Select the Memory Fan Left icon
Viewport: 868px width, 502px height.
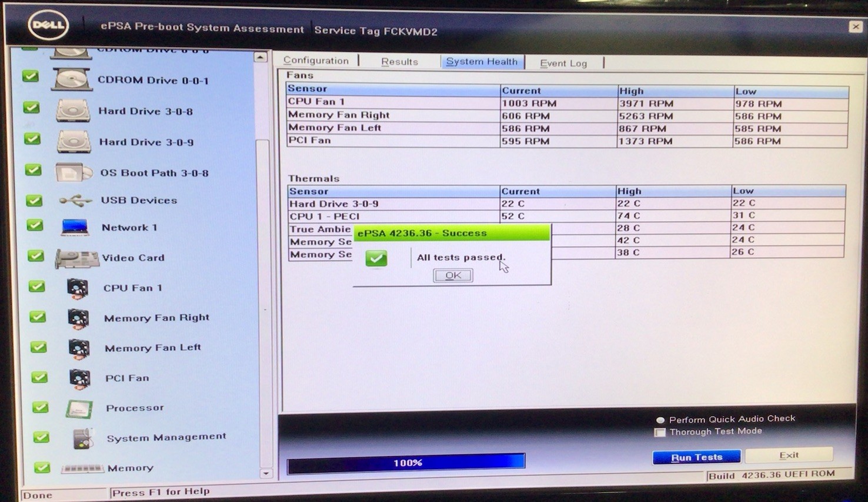(x=79, y=348)
